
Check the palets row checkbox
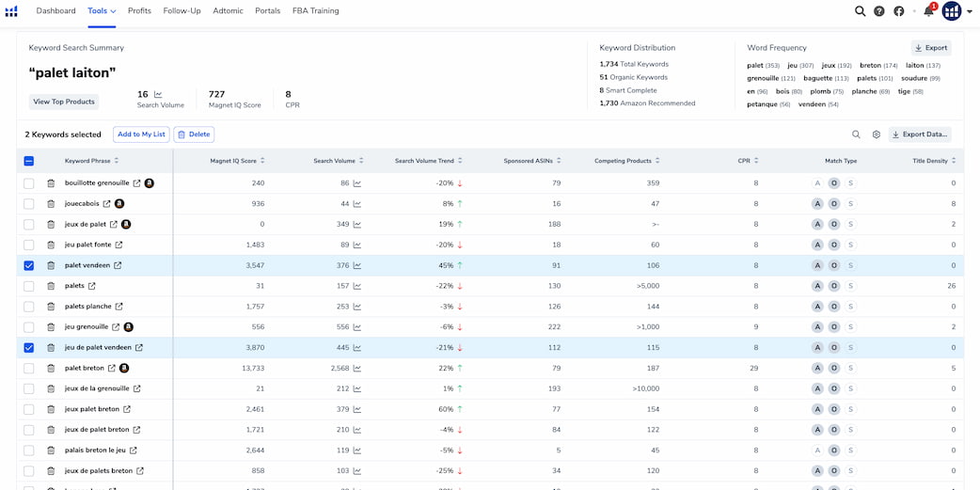click(x=29, y=286)
